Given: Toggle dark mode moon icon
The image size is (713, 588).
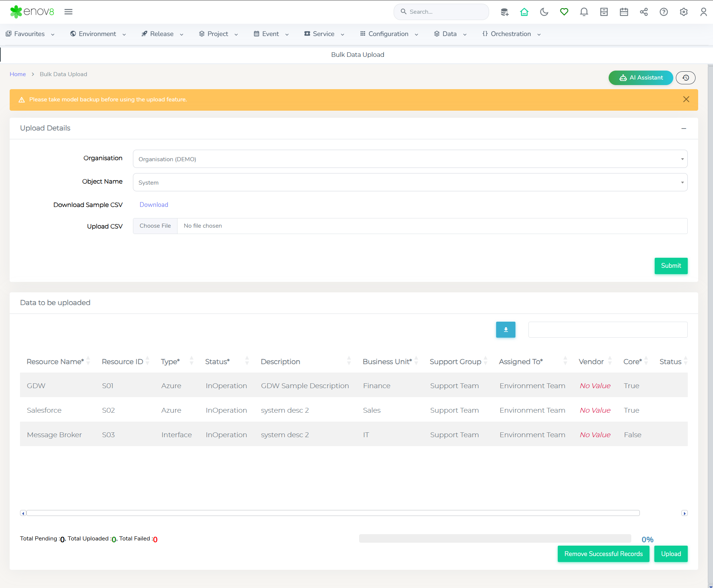Looking at the screenshot, I should click(544, 12).
